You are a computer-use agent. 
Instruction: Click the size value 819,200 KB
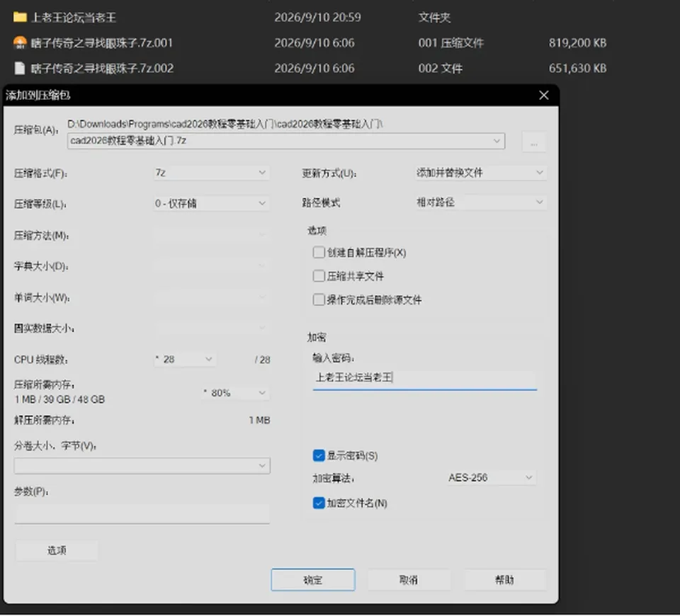[x=577, y=43]
